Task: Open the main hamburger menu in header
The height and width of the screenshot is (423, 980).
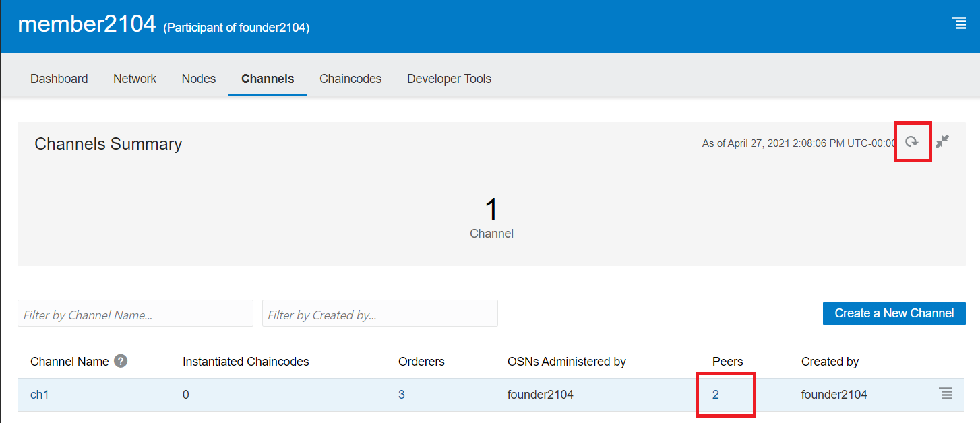Action: [960, 24]
